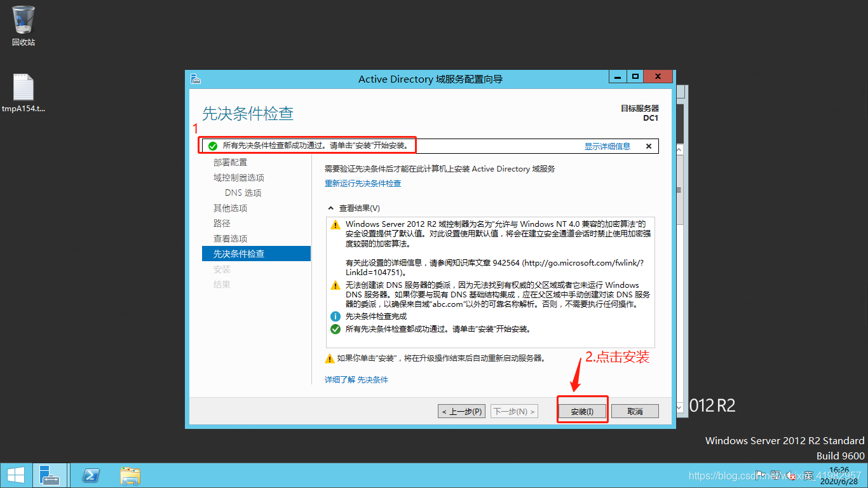The image size is (868, 488).
Task: Click the greyed 下一步(N) button
Action: coord(514,412)
